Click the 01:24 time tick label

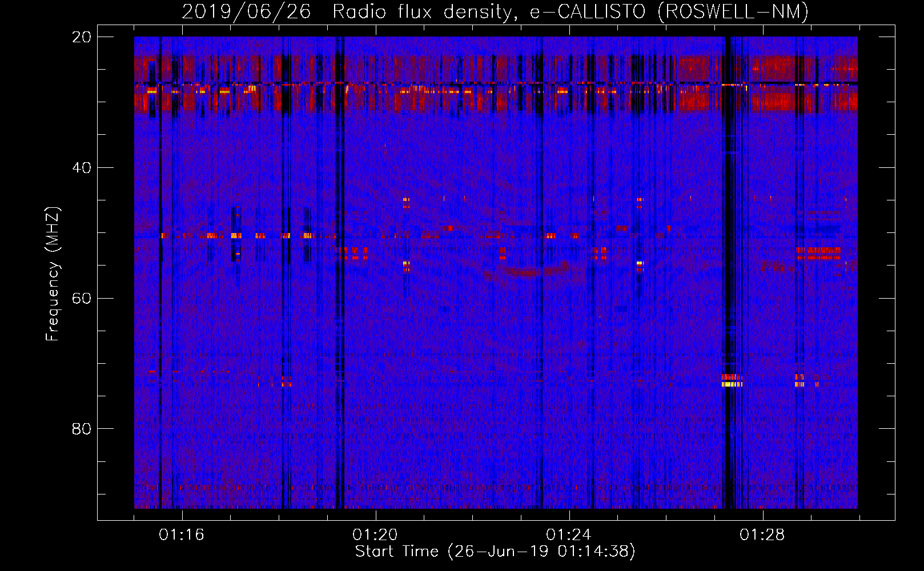click(x=569, y=534)
